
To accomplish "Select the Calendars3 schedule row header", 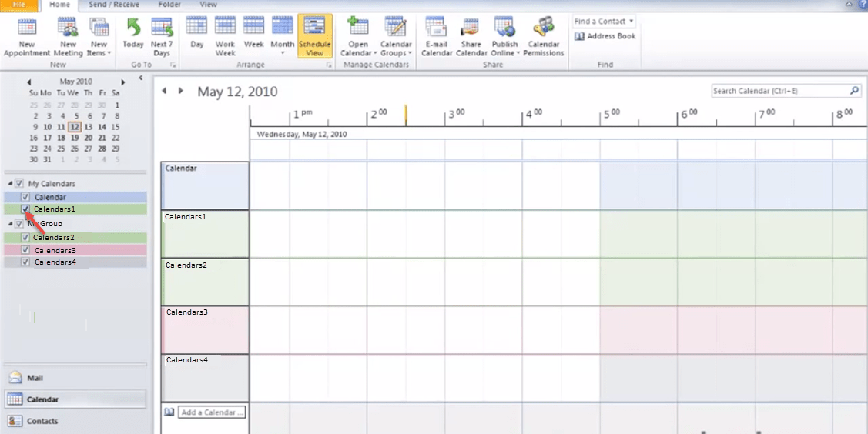I will pos(205,330).
